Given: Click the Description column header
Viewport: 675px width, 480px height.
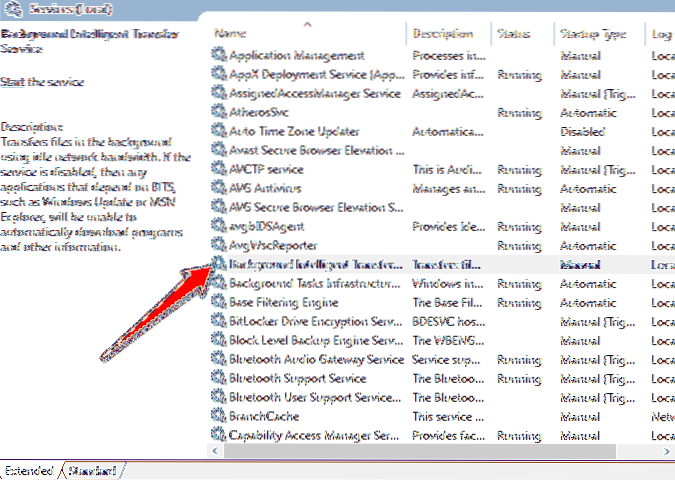Looking at the screenshot, I should tap(443, 34).
